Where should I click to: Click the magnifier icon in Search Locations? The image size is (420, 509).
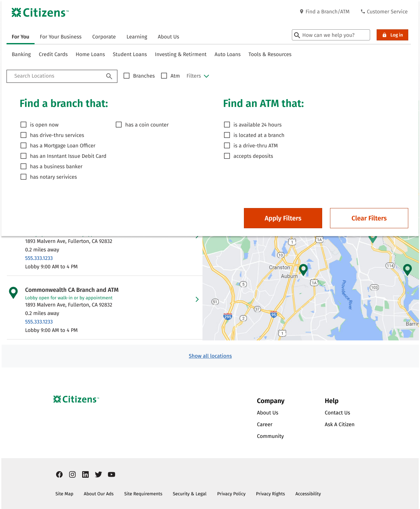click(x=109, y=76)
